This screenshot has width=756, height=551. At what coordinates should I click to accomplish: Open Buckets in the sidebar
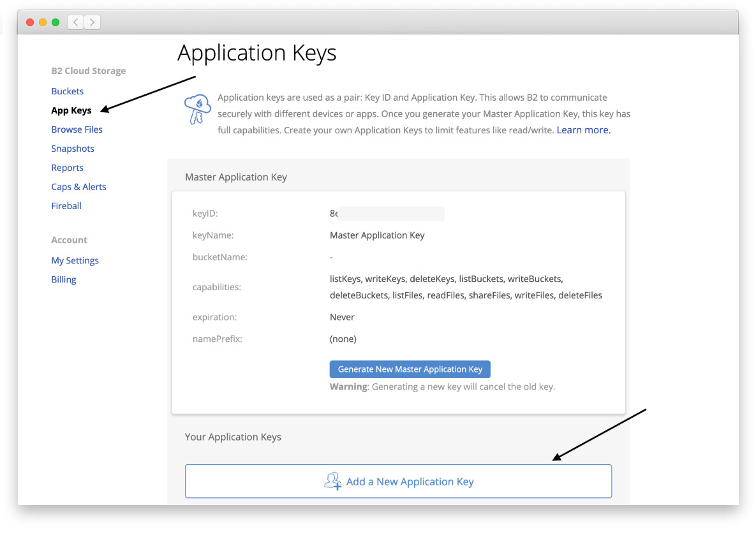(x=67, y=91)
